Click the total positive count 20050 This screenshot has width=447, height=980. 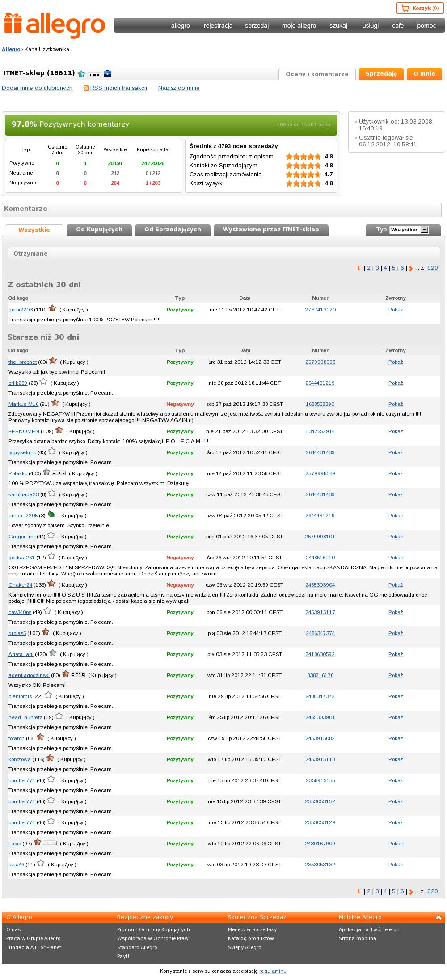click(115, 163)
